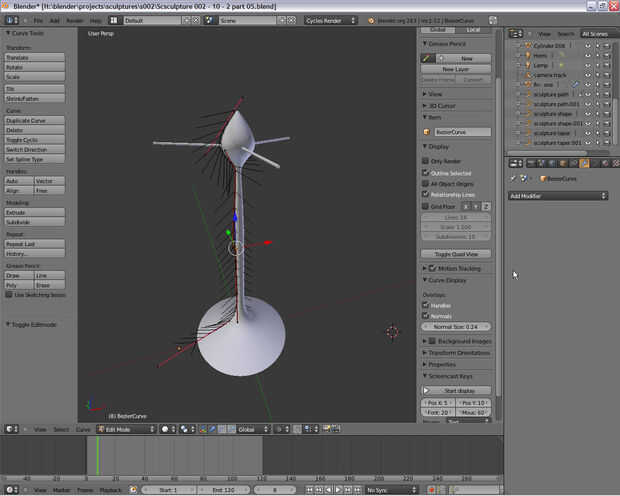620x496 pixels.
Task: Open the File menu
Action: pyautogui.click(x=38, y=20)
